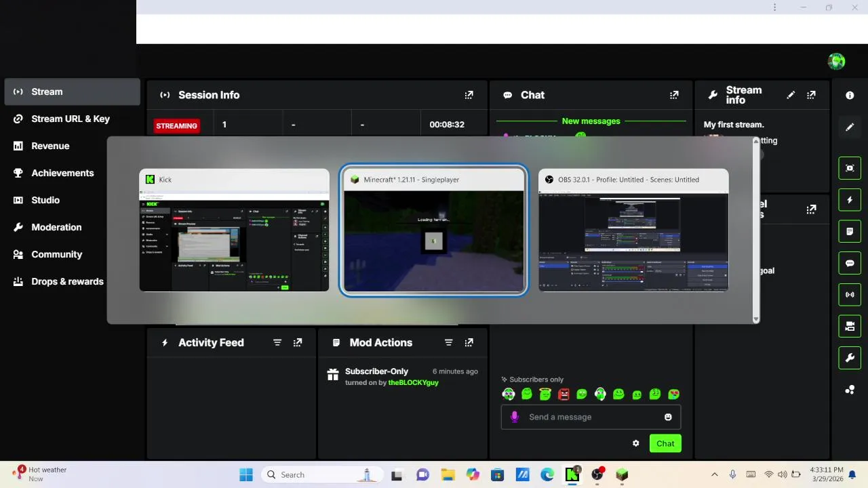The width and height of the screenshot is (868, 488).
Task: Open Mod Actions filter options
Action: 448,343
